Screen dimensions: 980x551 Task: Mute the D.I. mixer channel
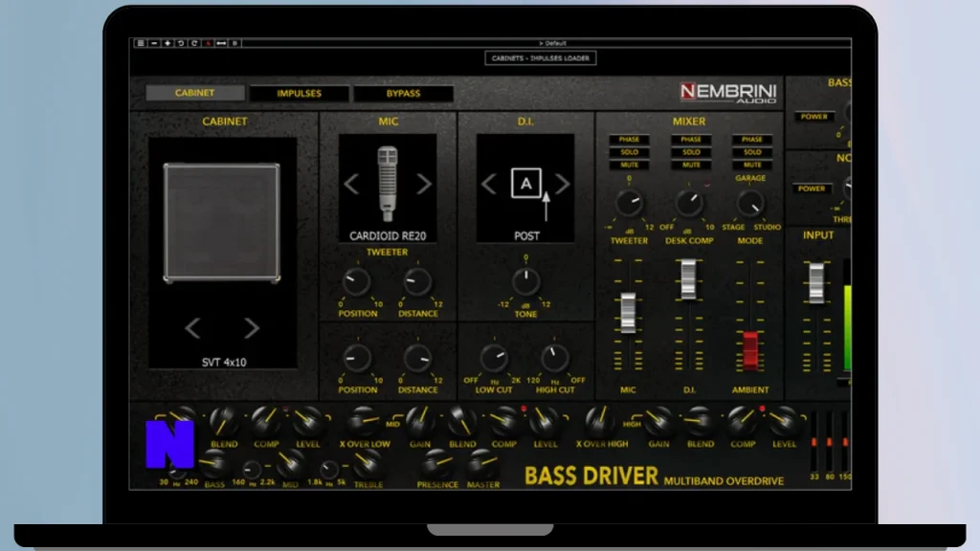tap(691, 165)
